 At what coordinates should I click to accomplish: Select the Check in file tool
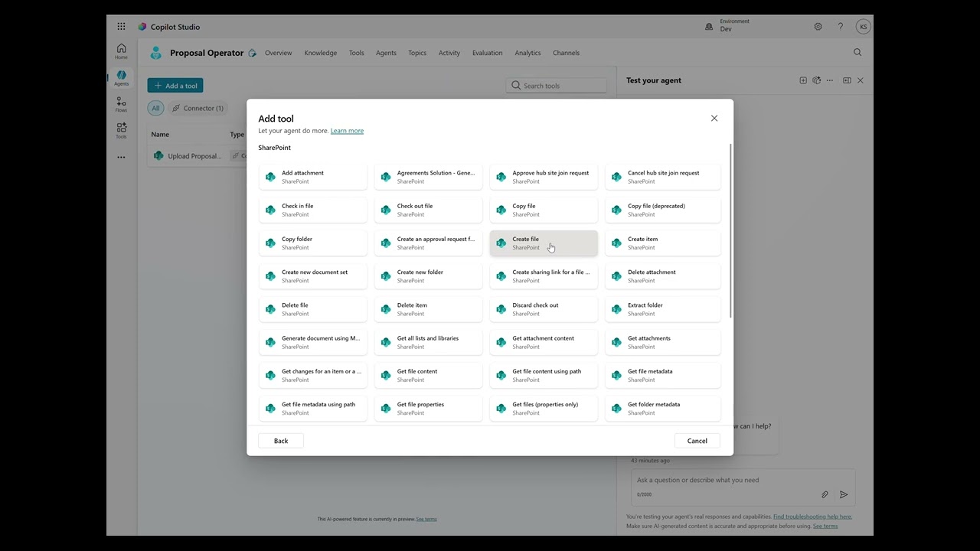pyautogui.click(x=313, y=210)
